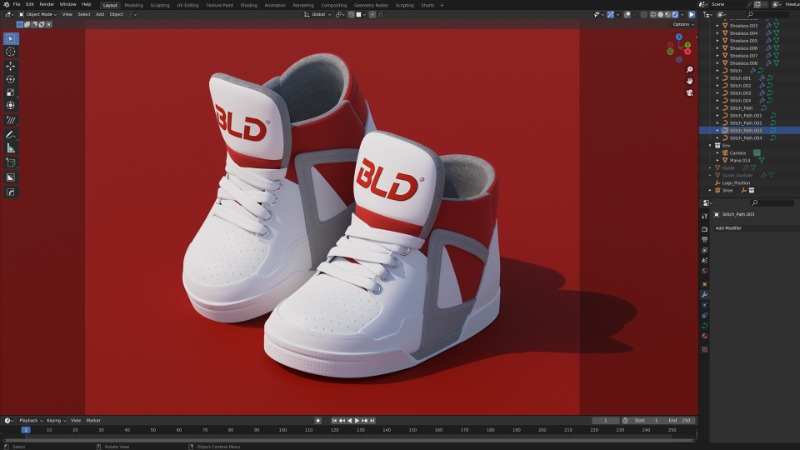Open the Global transform orientation dropdown
The image size is (800, 450).
pos(320,14)
